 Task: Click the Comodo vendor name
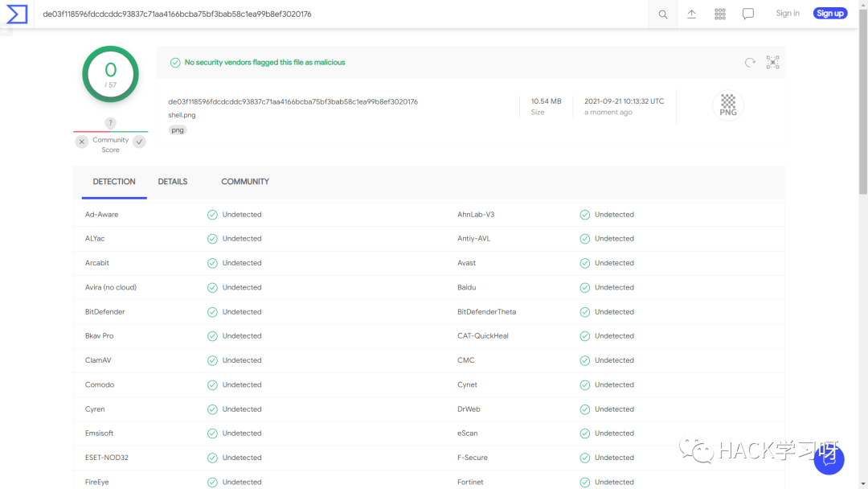pos(100,385)
